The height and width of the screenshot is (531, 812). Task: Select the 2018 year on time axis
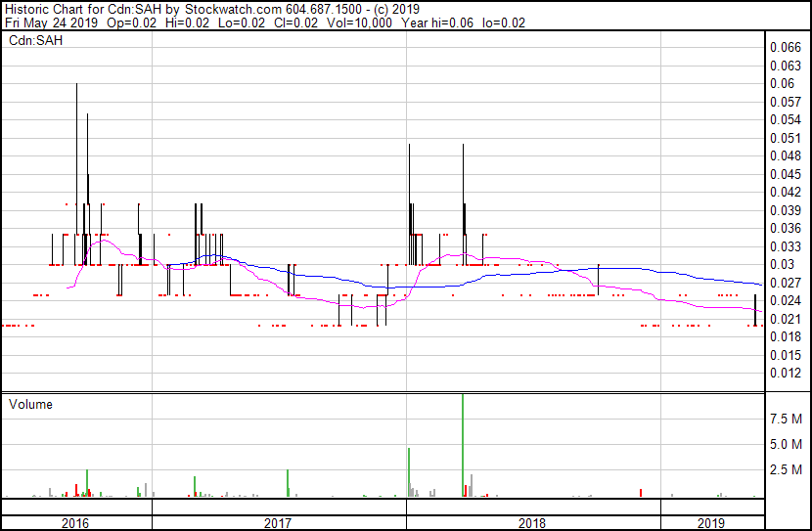tap(533, 523)
